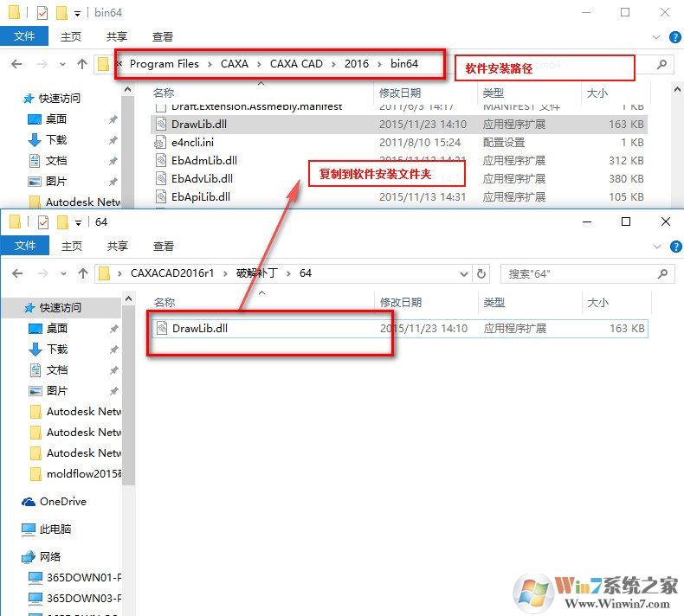This screenshot has width=684, height=616.
Task: Open 桌面 in bin64 window sidebar
Action: coord(55,119)
